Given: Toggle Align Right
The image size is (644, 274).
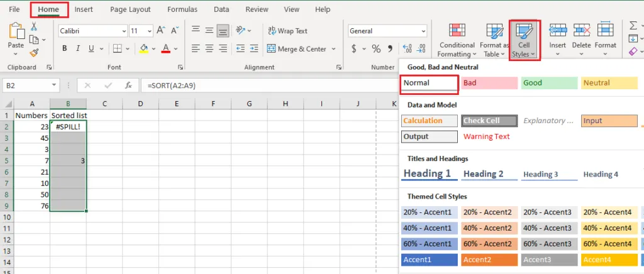Looking at the screenshot, I should (223, 48).
